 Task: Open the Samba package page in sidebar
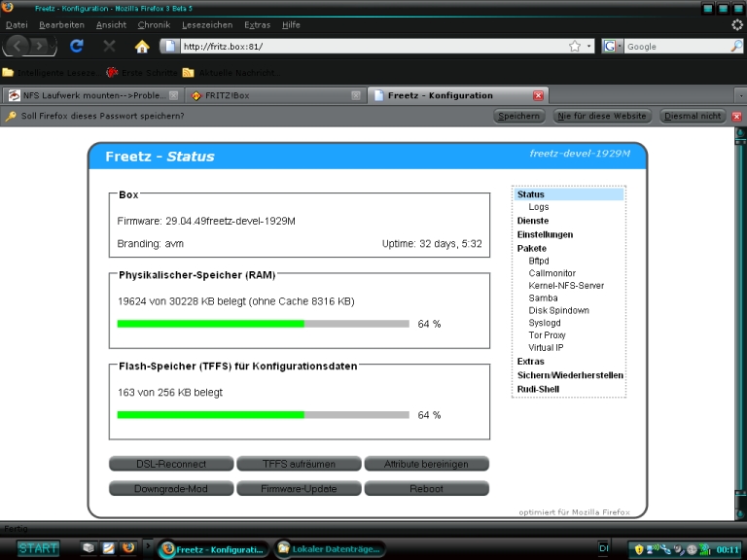[543, 298]
